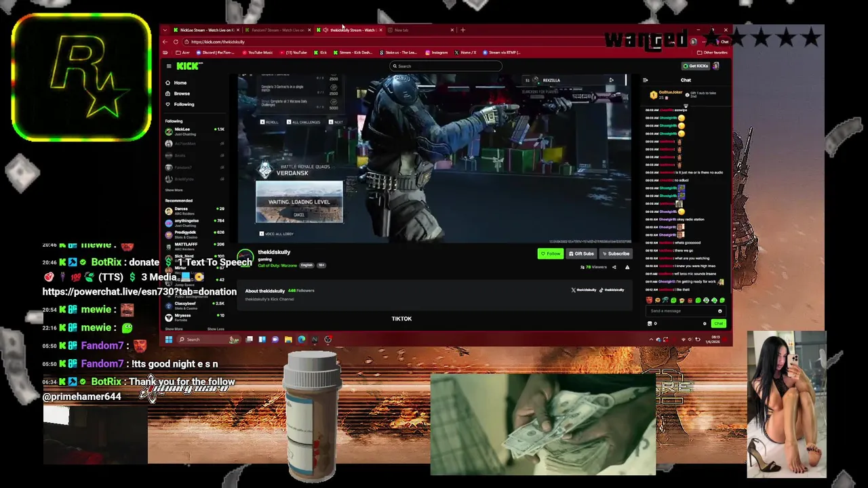Viewport: 868px width, 488px height.
Task: Open anythingelse recommended channel
Action: [195, 222]
